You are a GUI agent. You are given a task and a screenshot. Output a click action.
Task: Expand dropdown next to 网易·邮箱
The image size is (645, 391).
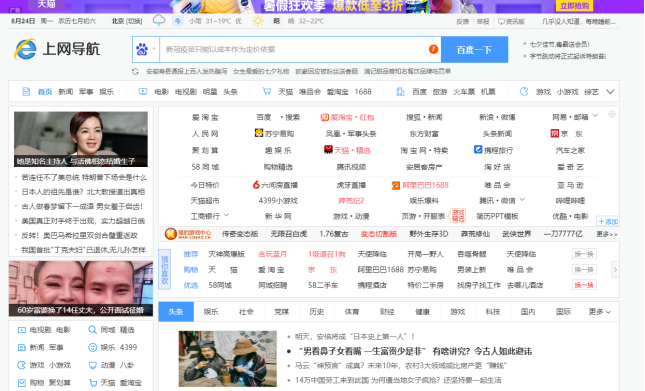[x=595, y=116]
